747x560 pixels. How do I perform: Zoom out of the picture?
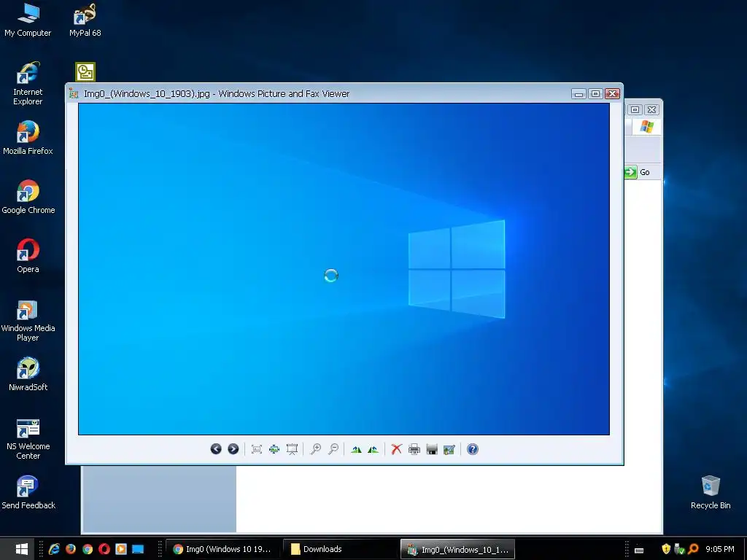tap(333, 449)
